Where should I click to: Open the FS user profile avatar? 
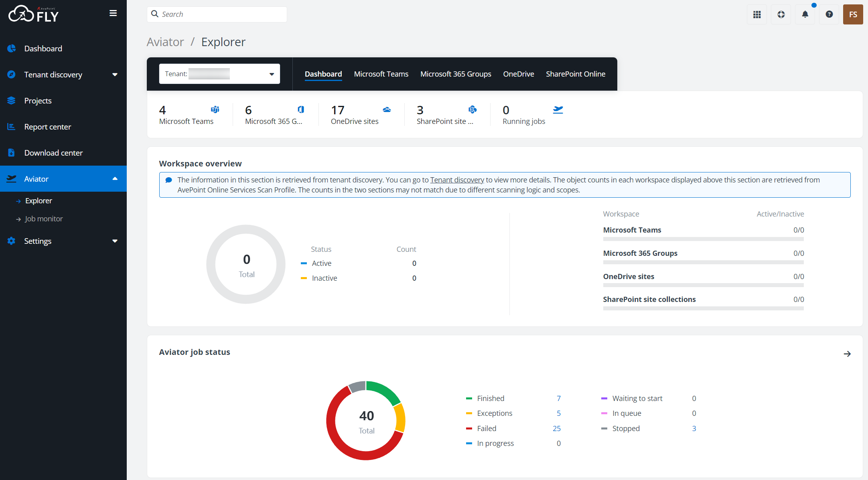[853, 14]
